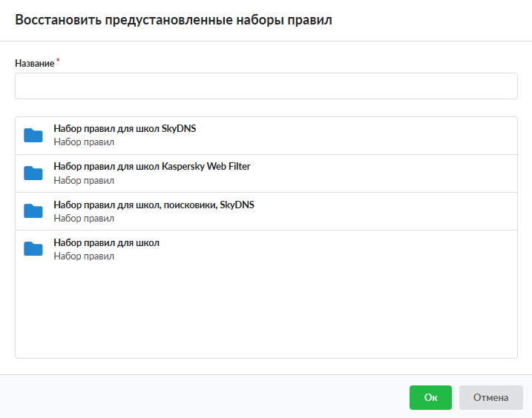The image size is (532, 418).
Task: Confirm with the green Ок button
Action: tap(430, 397)
